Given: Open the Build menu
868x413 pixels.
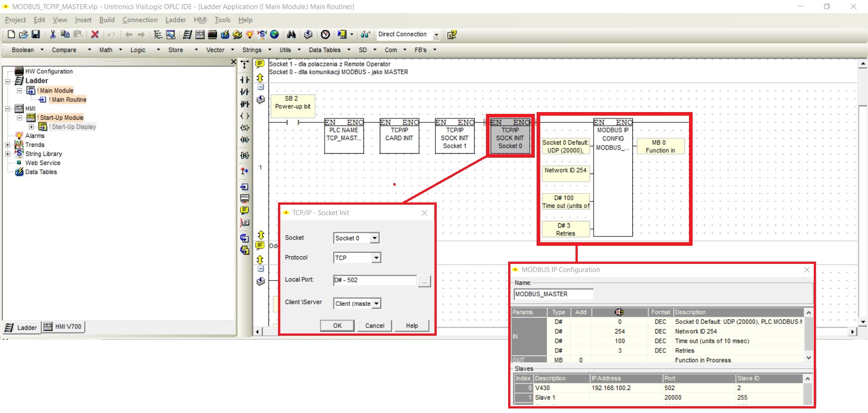Looking at the screenshot, I should pos(107,20).
